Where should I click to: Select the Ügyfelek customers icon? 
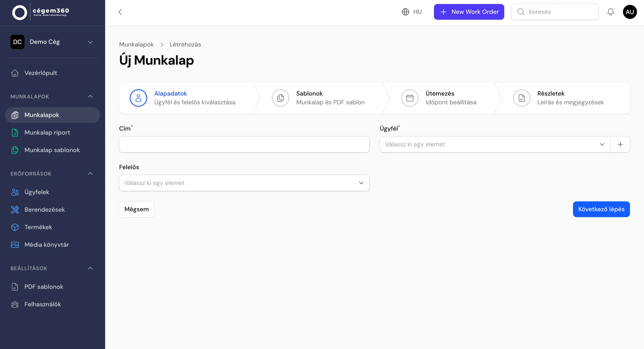tap(15, 192)
